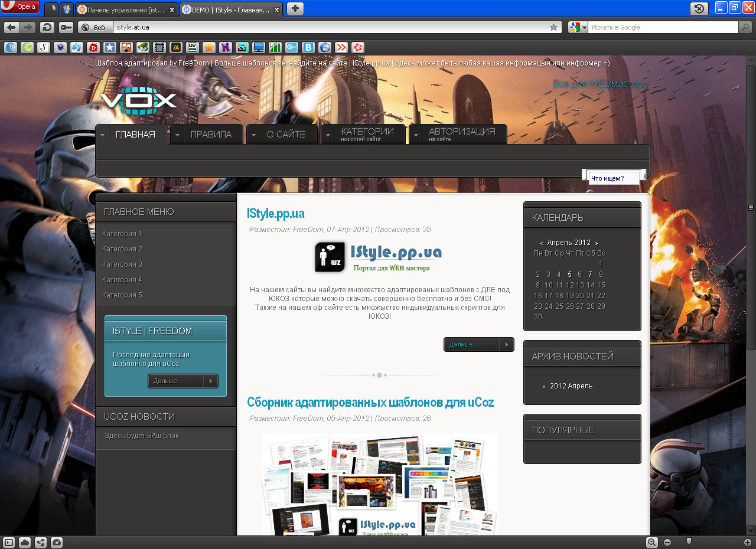Click the magnifier search button beside the Google field
Image resolution: width=756 pixels, height=549 pixels.
tap(745, 27)
